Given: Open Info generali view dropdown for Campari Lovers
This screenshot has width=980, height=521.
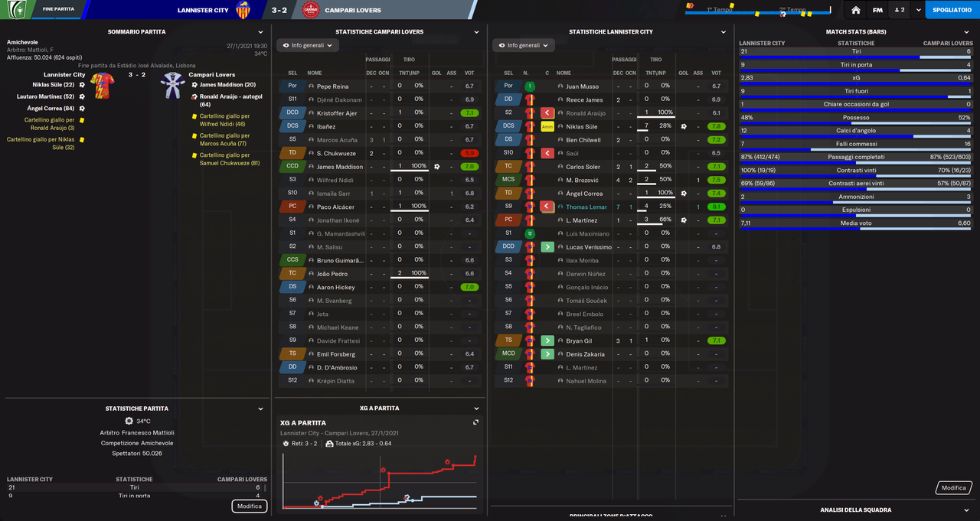Looking at the screenshot, I should (308, 45).
